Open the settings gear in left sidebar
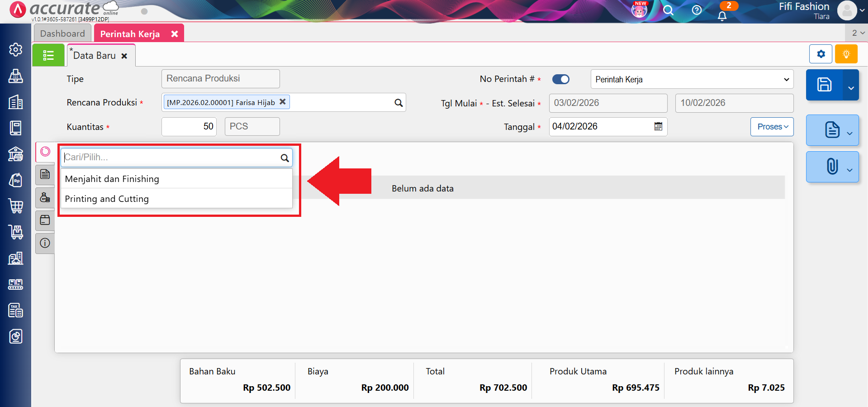The width and height of the screenshot is (868, 407). 16,50
